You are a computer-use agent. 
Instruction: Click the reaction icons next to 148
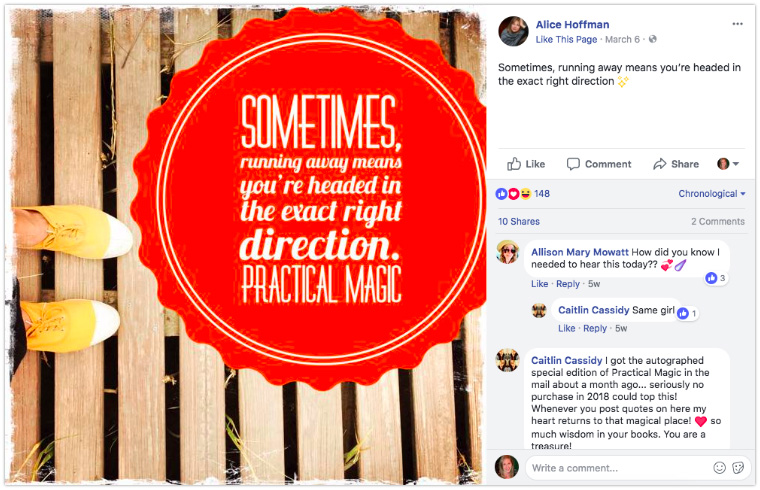[513, 194]
